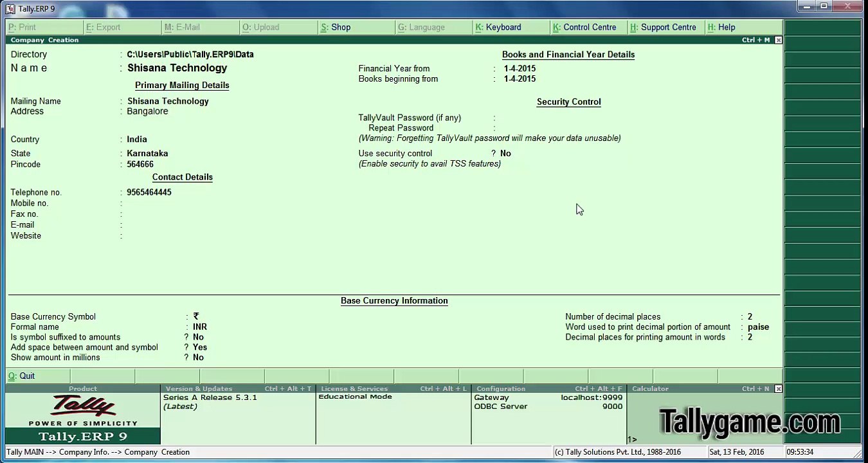Click the Mobile no. label

tap(30, 203)
